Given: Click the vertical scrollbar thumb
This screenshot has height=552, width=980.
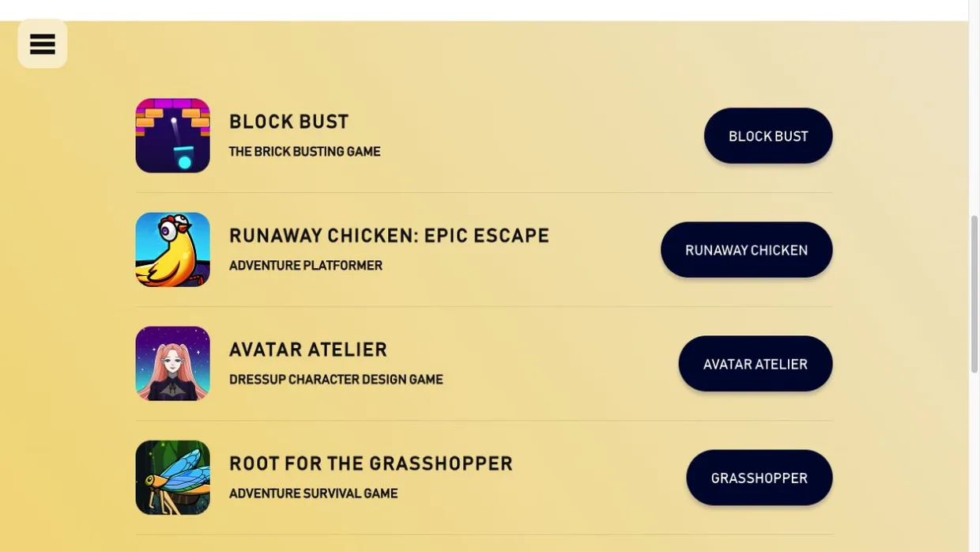Looking at the screenshot, I should point(974,293).
